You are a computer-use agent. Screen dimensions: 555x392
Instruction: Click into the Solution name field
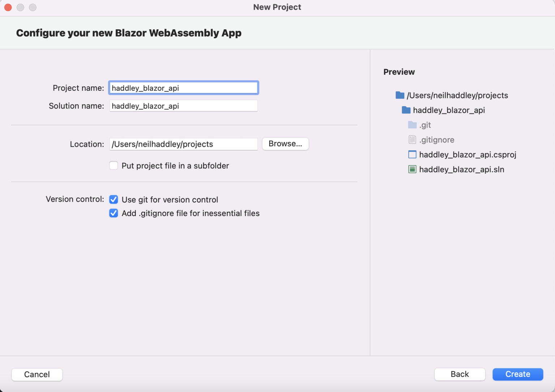[x=183, y=106]
